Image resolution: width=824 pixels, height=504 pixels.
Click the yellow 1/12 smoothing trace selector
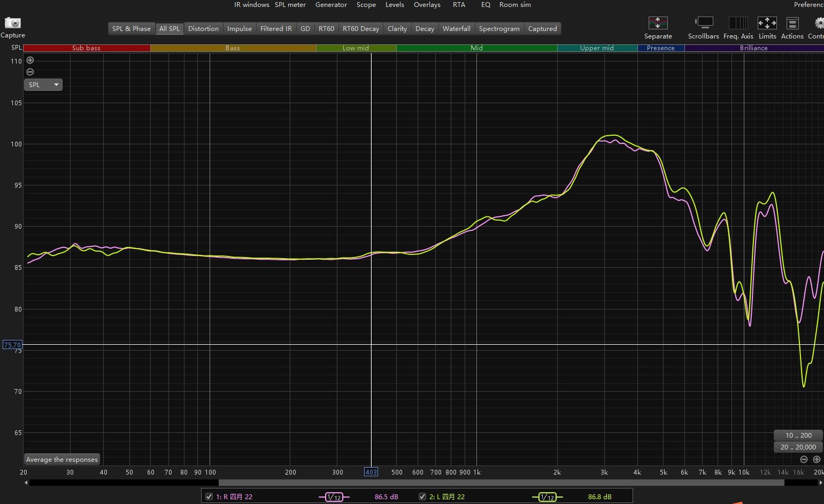point(547,497)
